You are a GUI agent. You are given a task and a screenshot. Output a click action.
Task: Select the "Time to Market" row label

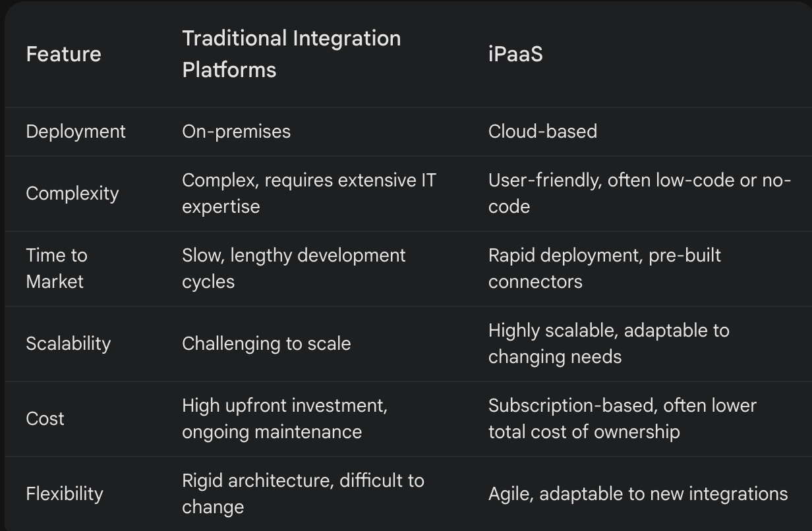tap(56, 268)
